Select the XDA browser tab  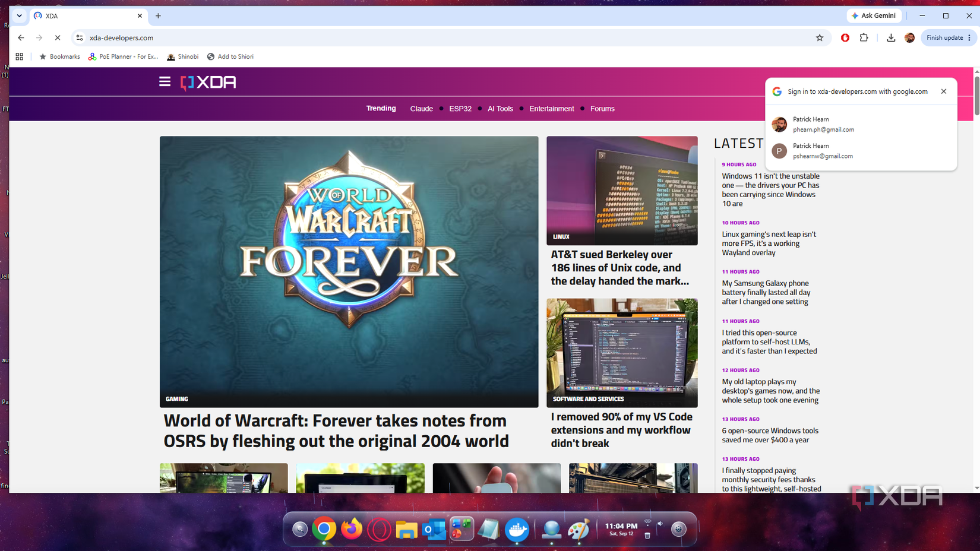[x=89, y=16]
